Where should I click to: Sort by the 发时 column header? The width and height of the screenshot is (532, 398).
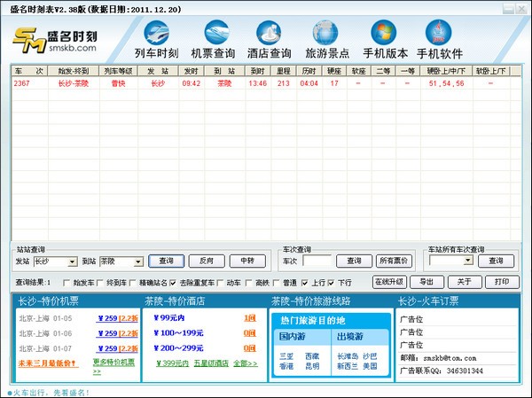point(191,69)
